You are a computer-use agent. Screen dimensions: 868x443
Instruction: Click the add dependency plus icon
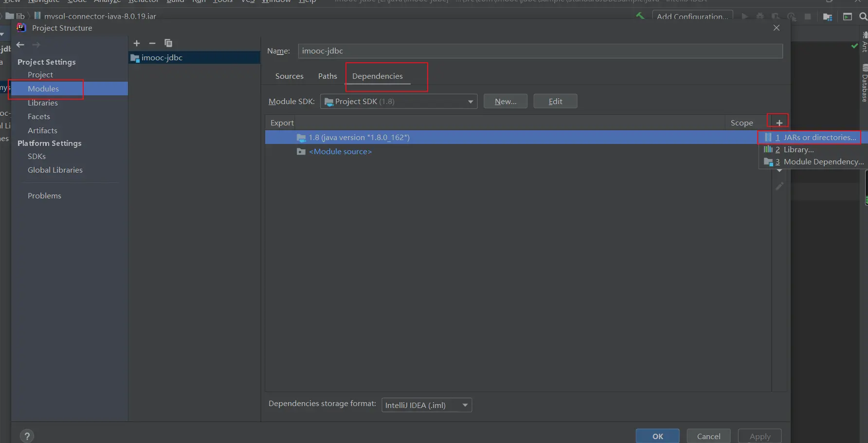pos(779,123)
